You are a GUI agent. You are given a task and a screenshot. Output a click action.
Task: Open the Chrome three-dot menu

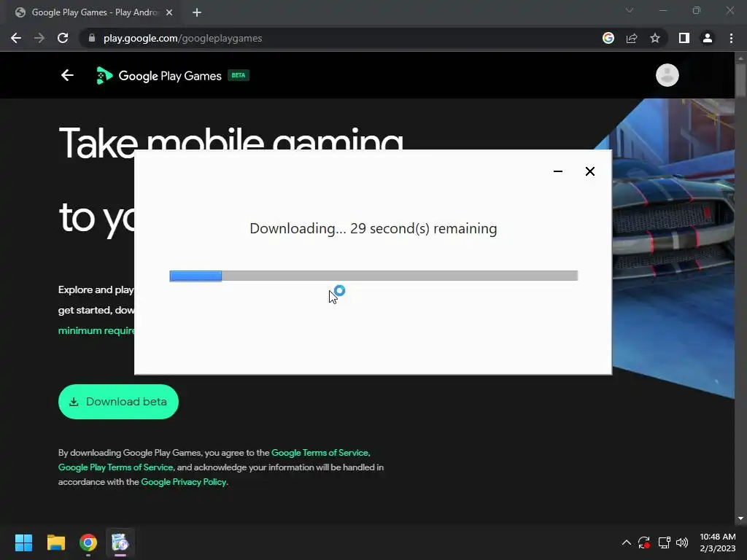[x=731, y=38]
